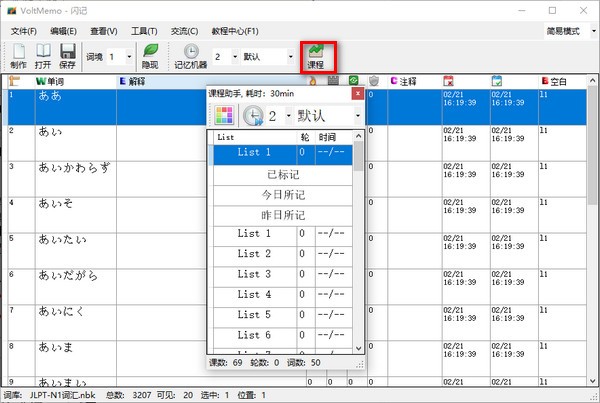Click the 保存 (save) disk icon
Viewport: 600px width, 403px height.
68,55
